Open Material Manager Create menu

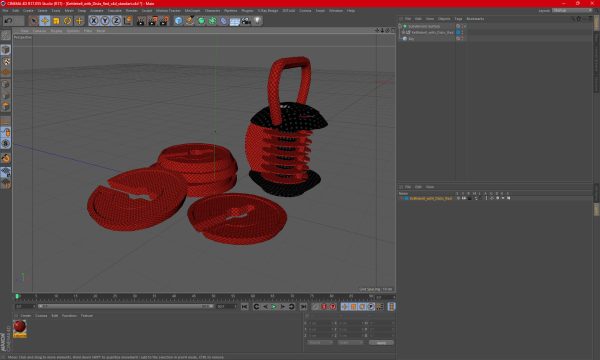coord(26,316)
